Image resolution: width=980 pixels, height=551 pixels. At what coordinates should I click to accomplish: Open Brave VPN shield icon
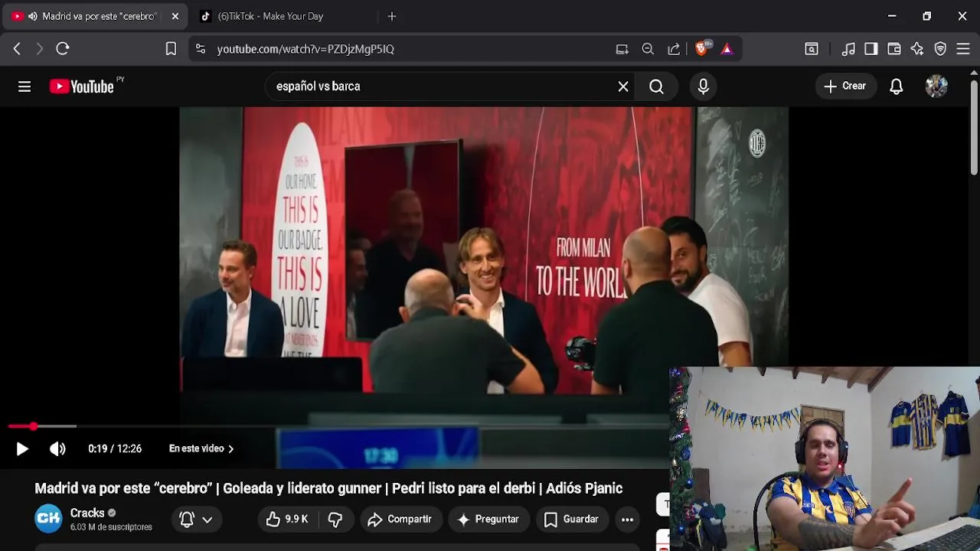(x=940, y=49)
